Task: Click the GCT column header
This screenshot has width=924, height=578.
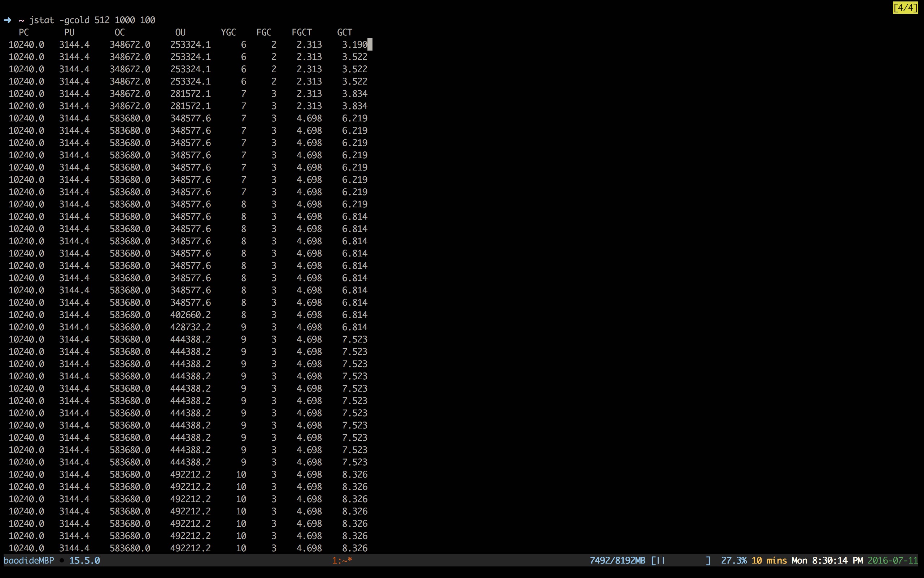Action: (x=344, y=32)
